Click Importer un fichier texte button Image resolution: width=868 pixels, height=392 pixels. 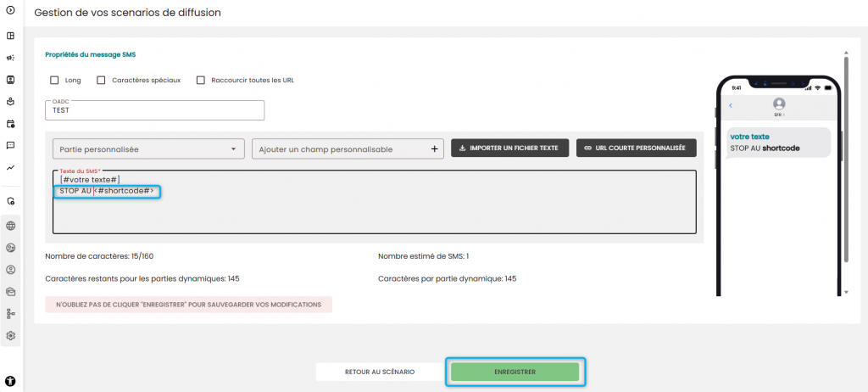click(509, 148)
